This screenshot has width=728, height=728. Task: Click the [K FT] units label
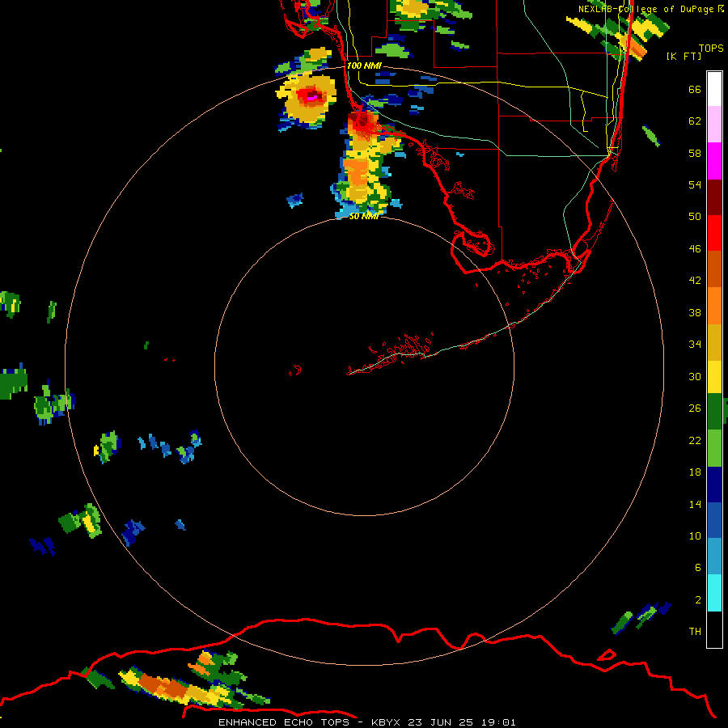[x=684, y=56]
